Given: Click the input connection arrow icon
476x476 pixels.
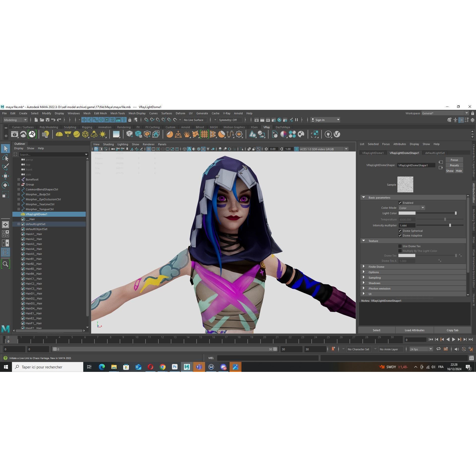Looking at the screenshot, I should pos(441,162).
